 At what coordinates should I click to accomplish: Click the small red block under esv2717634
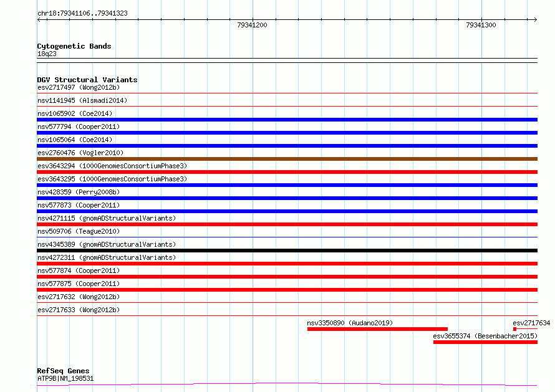click(x=514, y=329)
